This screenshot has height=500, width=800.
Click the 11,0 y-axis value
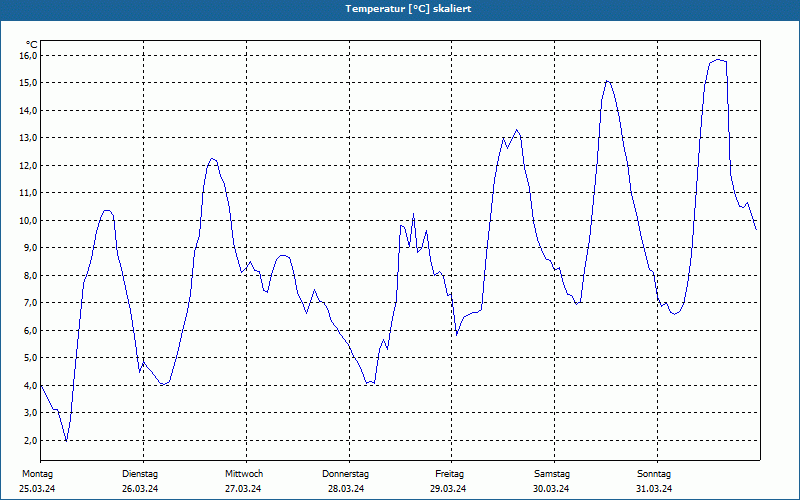click(29, 193)
